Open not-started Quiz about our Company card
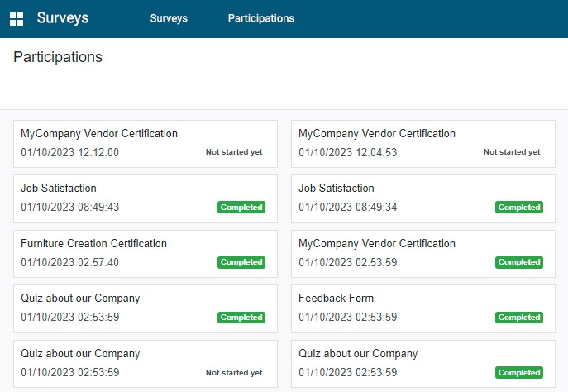The image size is (568, 392). click(x=146, y=364)
